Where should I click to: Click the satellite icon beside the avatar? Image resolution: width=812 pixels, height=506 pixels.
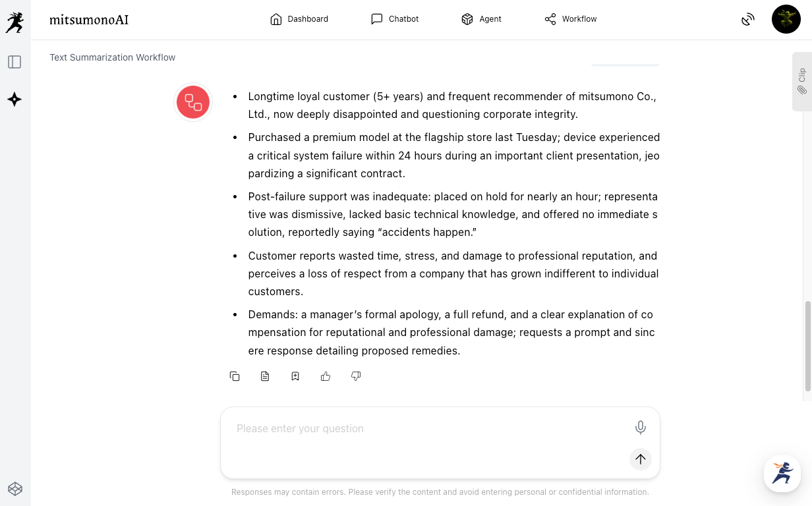tap(747, 19)
